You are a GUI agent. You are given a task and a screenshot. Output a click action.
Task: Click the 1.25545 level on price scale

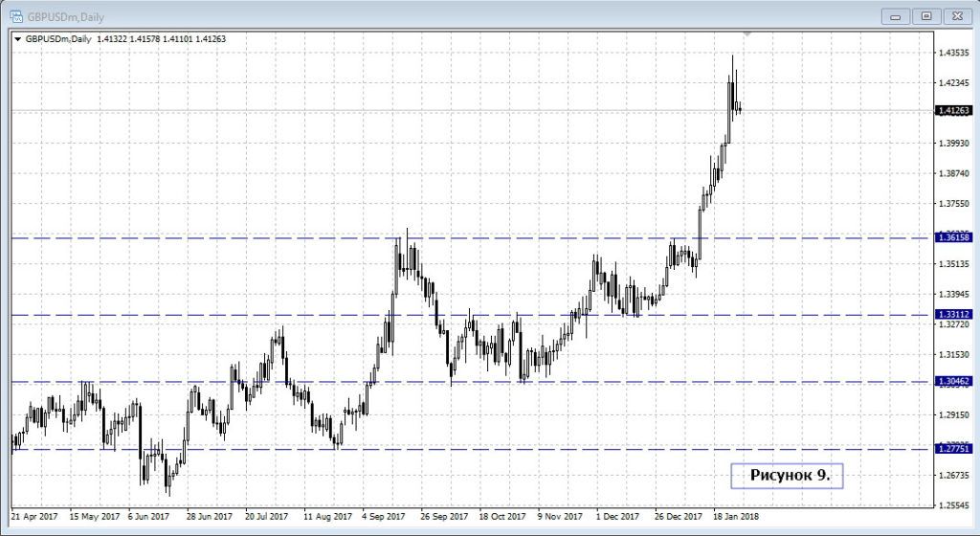coord(957,504)
